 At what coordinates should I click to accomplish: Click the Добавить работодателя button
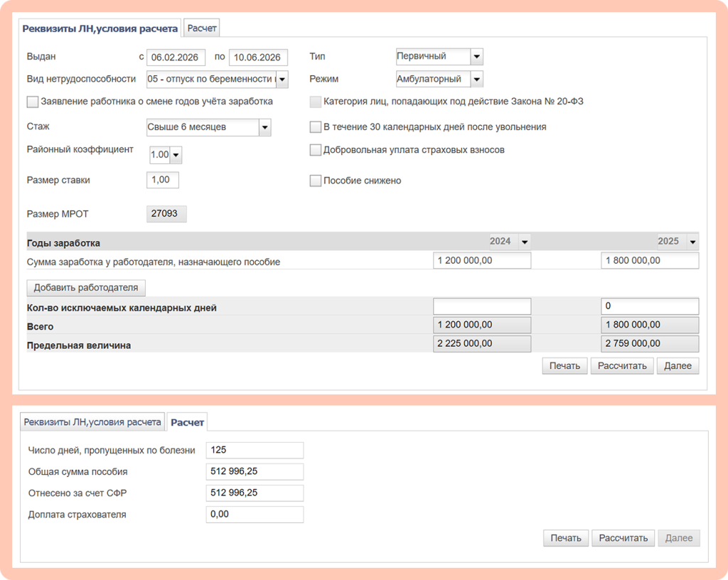(86, 288)
